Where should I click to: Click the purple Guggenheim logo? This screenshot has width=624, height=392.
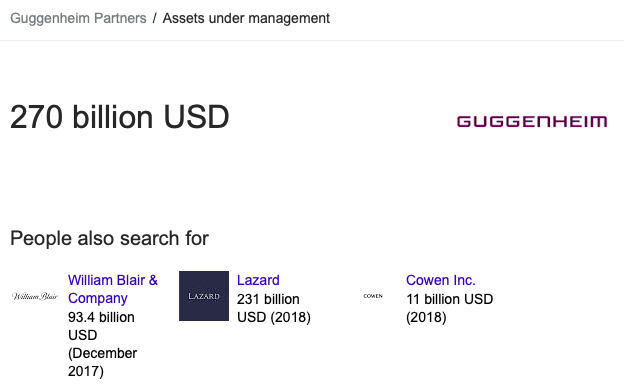pyautogui.click(x=532, y=121)
